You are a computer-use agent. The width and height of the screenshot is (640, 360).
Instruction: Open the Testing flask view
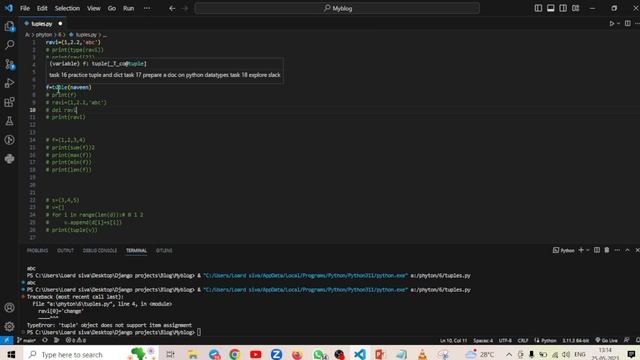[9, 121]
